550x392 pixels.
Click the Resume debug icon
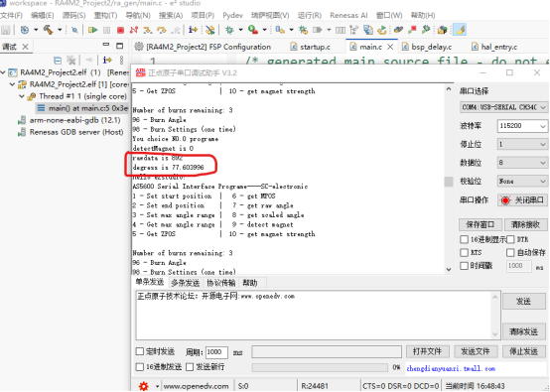pos(93,30)
